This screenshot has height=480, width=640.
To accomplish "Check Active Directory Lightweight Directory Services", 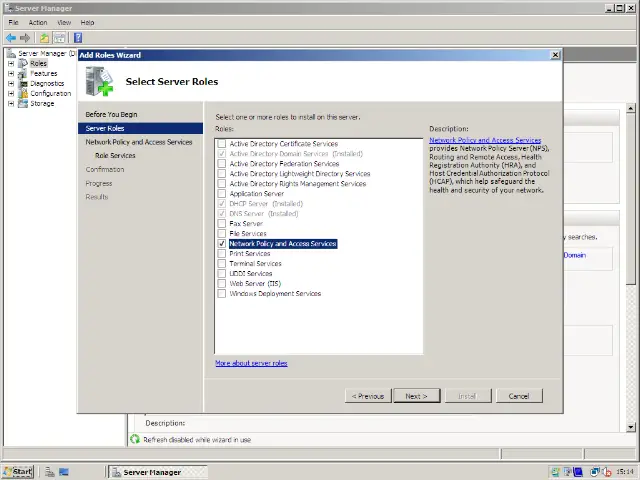I will pos(222,173).
